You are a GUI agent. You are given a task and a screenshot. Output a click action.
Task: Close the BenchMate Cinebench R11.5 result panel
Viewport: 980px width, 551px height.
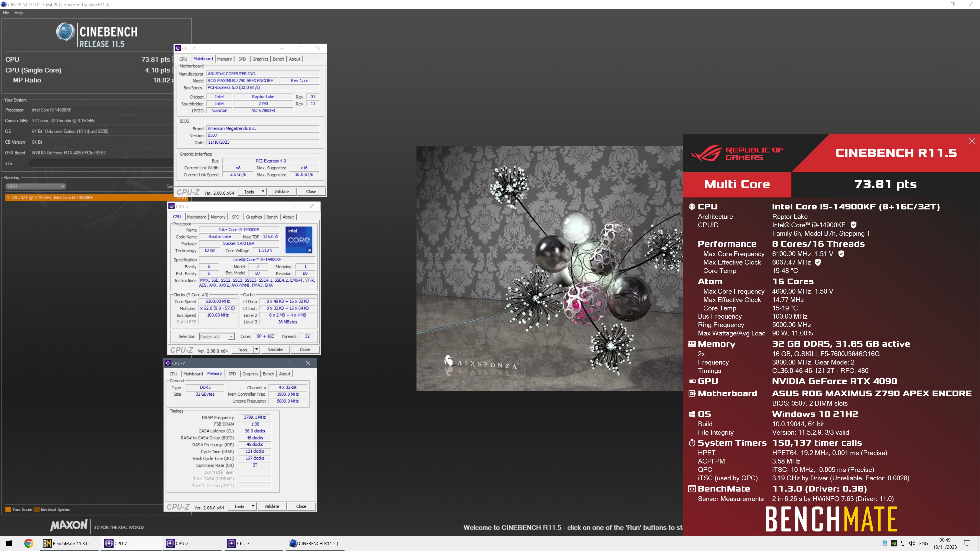click(x=972, y=141)
